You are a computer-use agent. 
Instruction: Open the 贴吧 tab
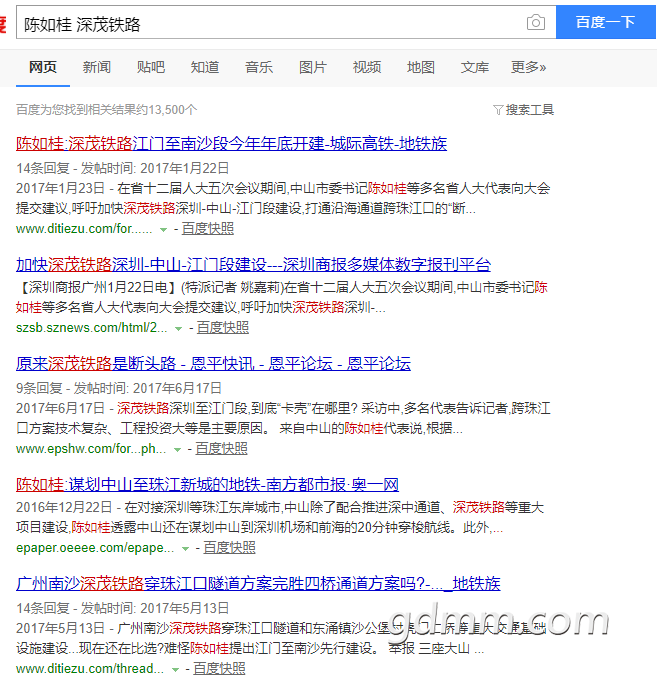[151, 67]
